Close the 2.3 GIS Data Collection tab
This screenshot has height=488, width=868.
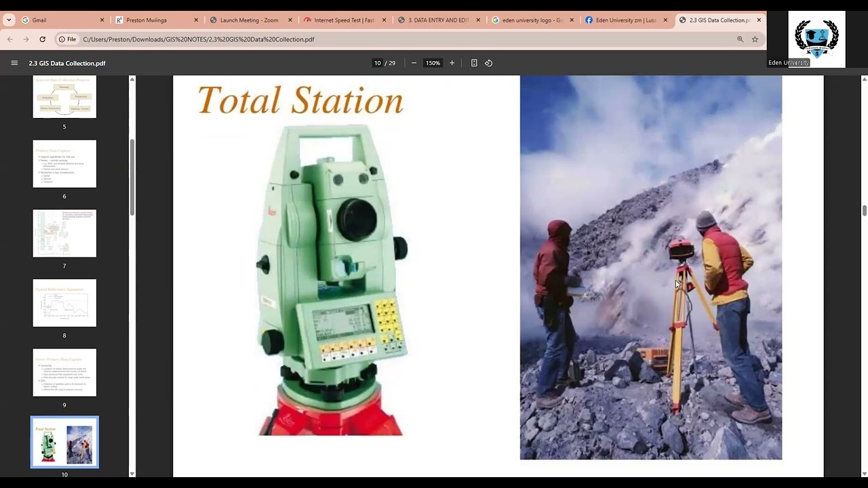pos(759,20)
